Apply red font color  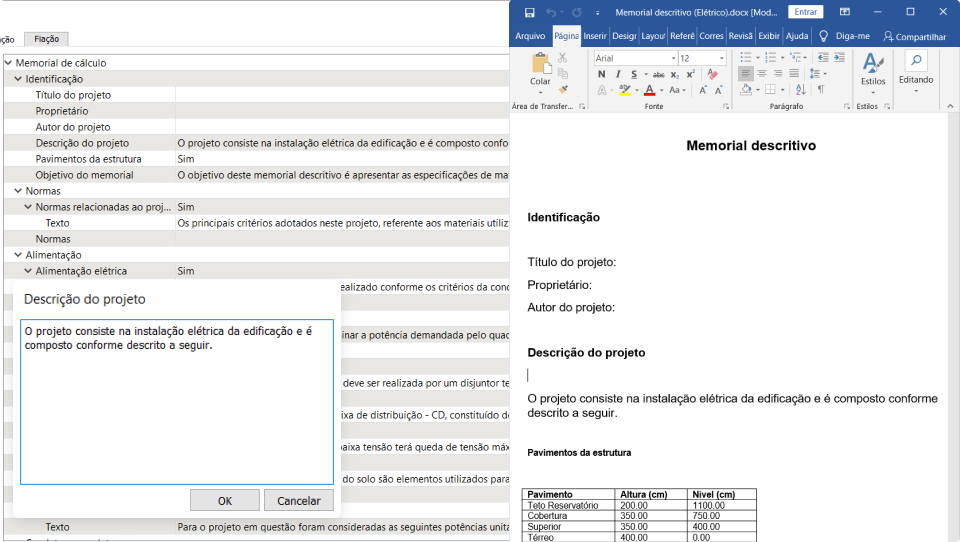pyautogui.click(x=650, y=90)
